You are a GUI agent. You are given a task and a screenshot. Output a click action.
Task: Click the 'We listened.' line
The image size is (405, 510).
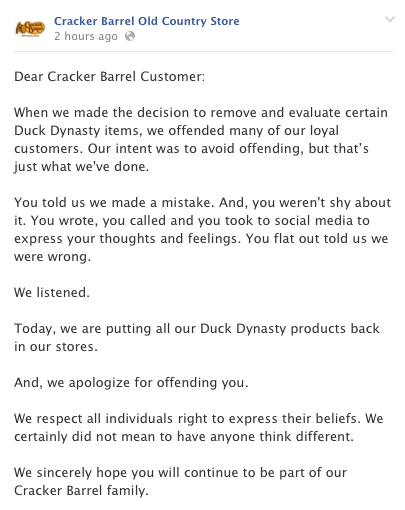pyautogui.click(x=52, y=292)
